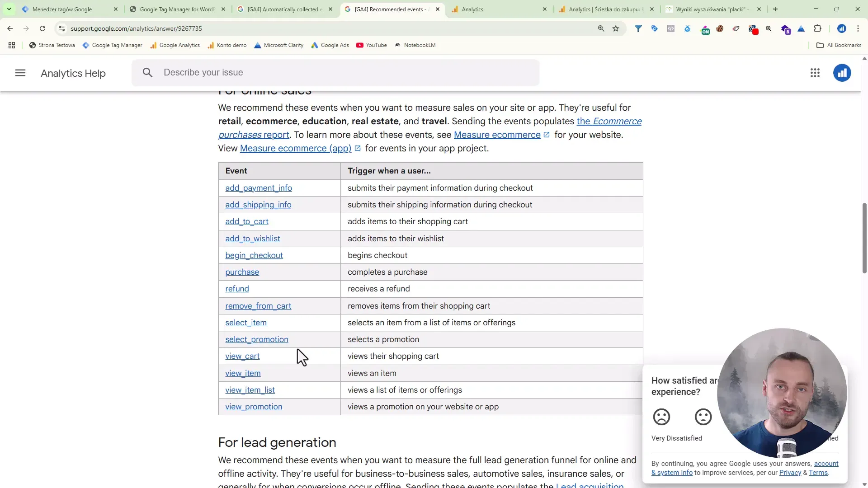Select the second neutral-sad face rating

[703, 417]
